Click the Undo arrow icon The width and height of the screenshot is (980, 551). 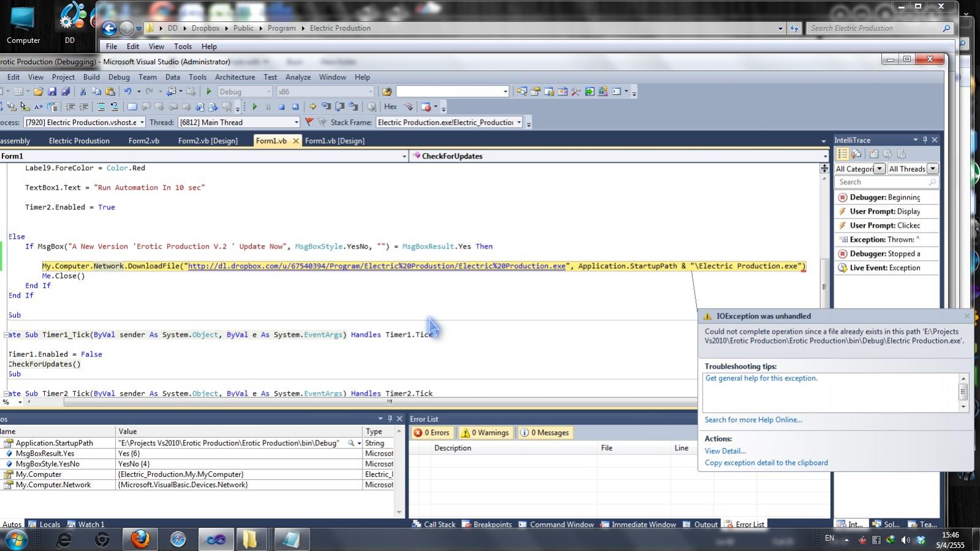pyautogui.click(x=128, y=92)
